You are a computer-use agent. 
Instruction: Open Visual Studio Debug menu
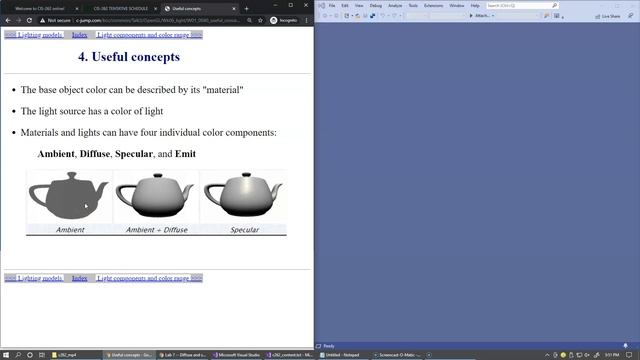[x=376, y=6]
